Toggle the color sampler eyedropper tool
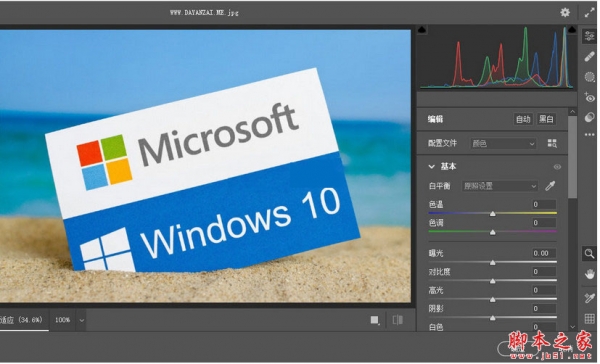 (x=589, y=297)
